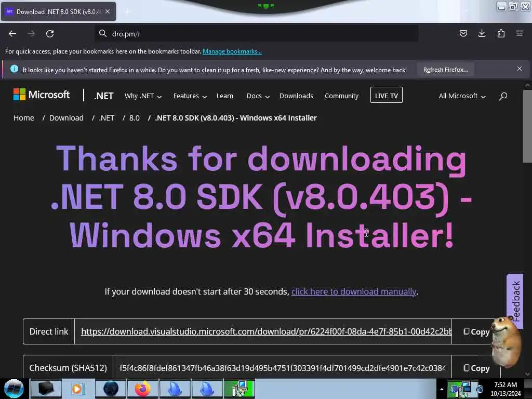Open the direct download URL link

tap(266, 331)
